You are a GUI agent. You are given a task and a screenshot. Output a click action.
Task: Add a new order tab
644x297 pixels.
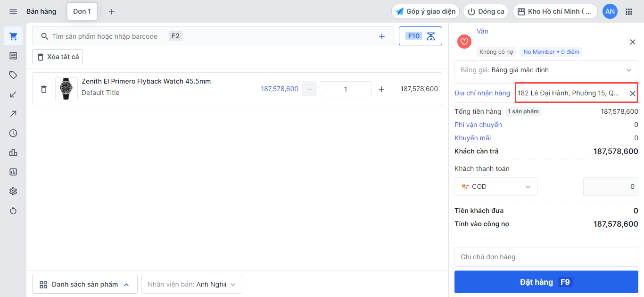(112, 12)
